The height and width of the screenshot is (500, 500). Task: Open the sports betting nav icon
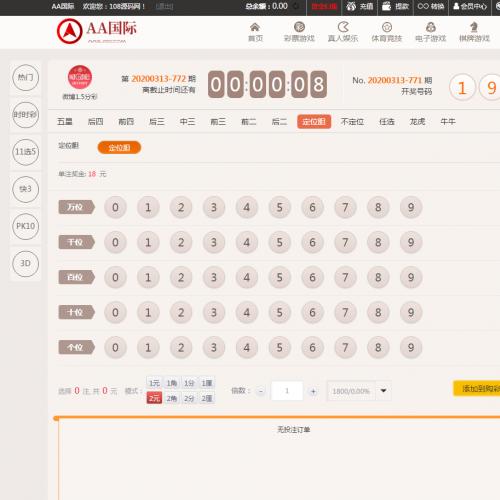point(387,27)
